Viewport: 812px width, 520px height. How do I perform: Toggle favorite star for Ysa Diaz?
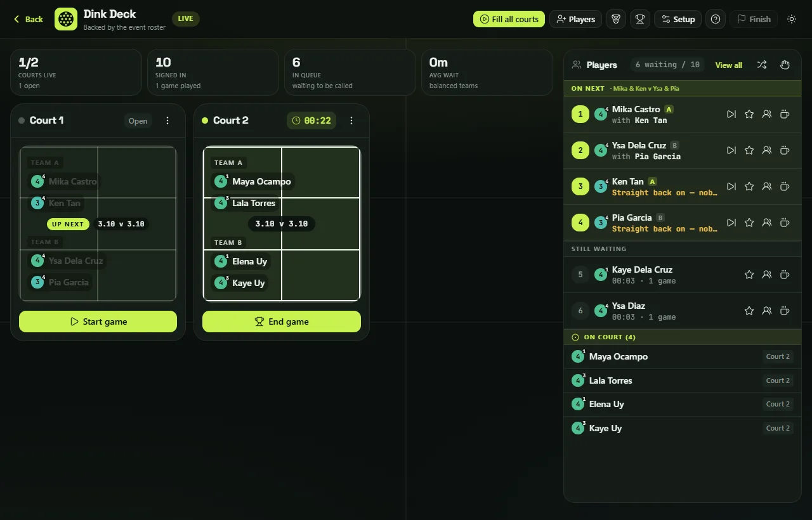749,311
